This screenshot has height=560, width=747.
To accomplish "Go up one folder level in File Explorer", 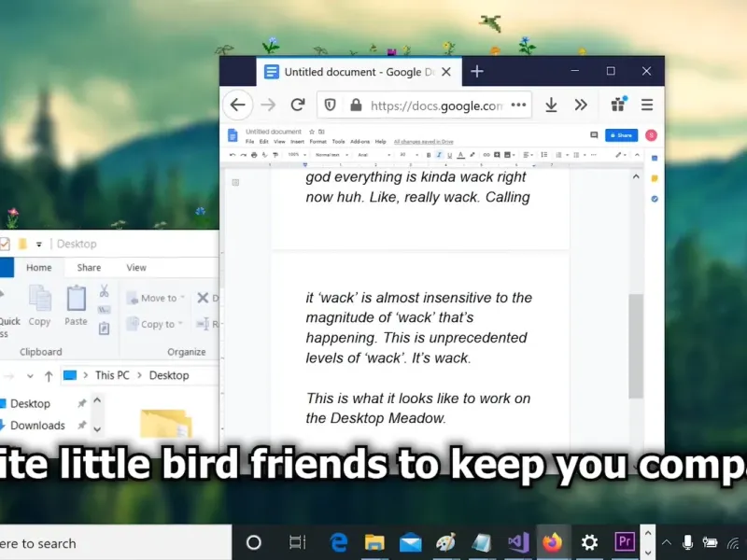I will 49,376.
